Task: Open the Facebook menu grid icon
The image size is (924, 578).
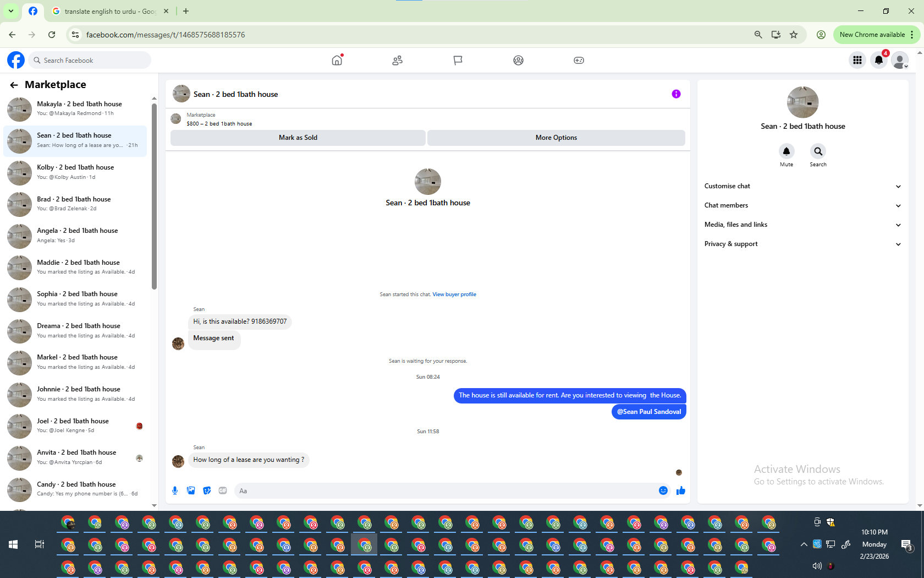Action: coord(857,61)
